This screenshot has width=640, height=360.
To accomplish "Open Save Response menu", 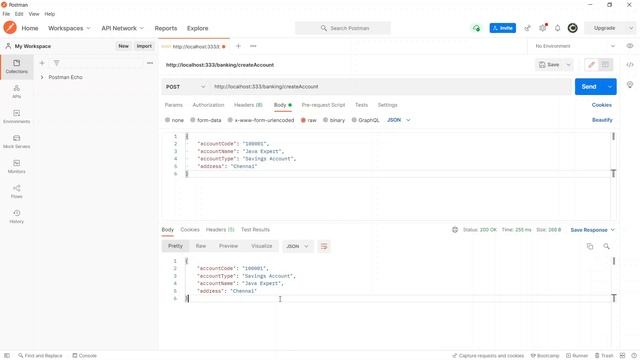I will pyautogui.click(x=592, y=230).
